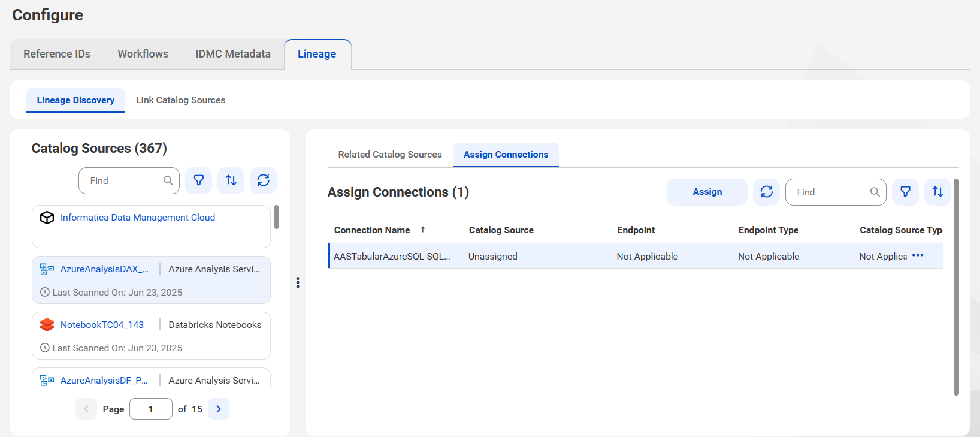Click the Assign Connections Find field

(836, 192)
